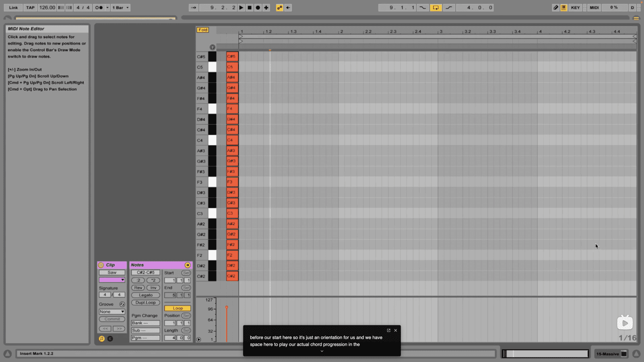Open the 1 Bar quantization dropdown
The width and height of the screenshot is (644, 362).
click(120, 8)
